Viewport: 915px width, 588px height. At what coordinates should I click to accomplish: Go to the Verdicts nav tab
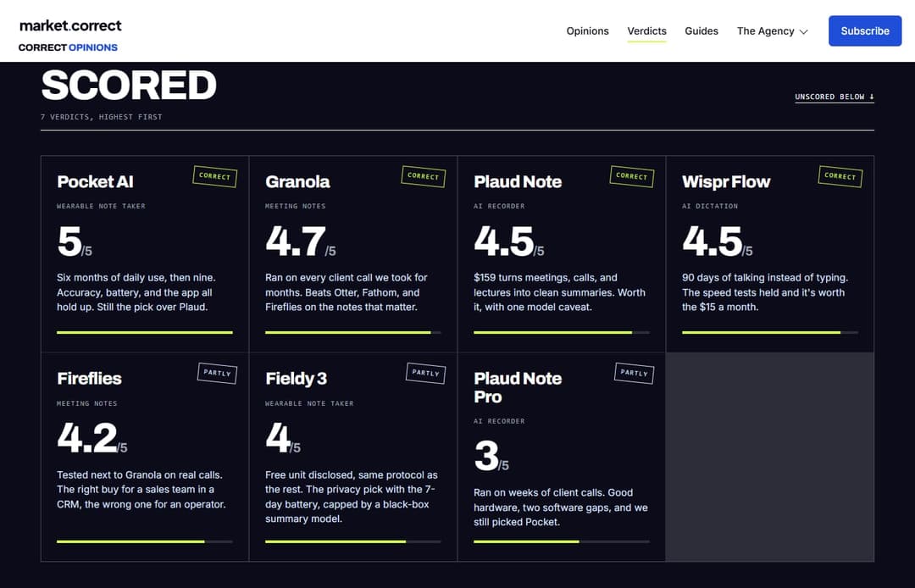[x=646, y=31]
